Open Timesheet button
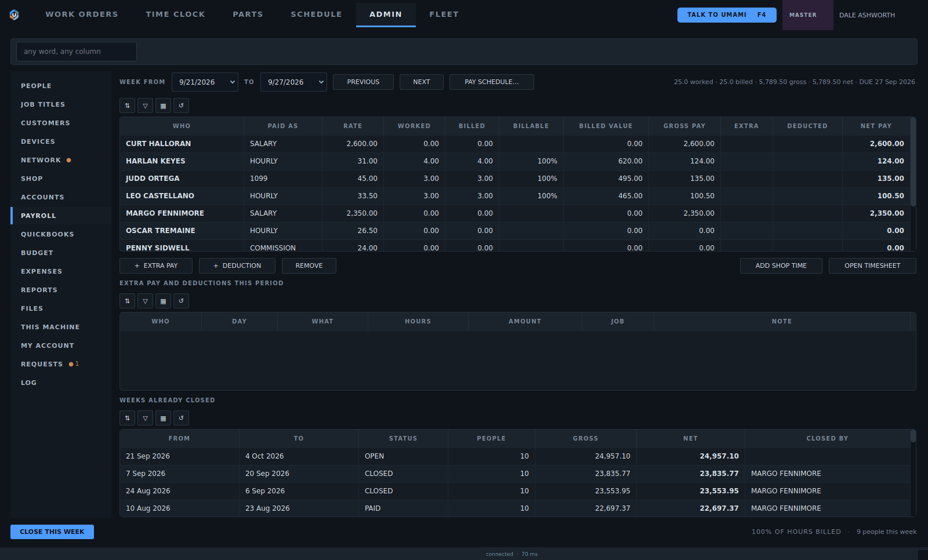Viewport: 928px width, 560px height. coord(872,266)
